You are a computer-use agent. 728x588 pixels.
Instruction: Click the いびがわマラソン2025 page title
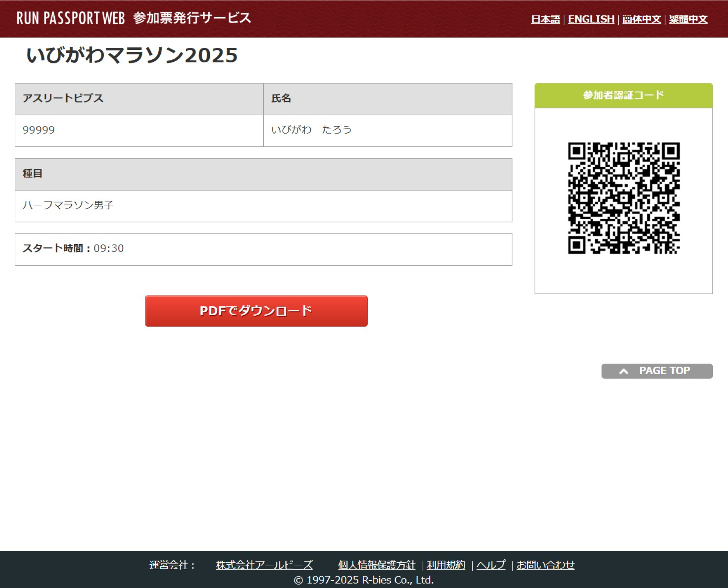[x=132, y=55]
